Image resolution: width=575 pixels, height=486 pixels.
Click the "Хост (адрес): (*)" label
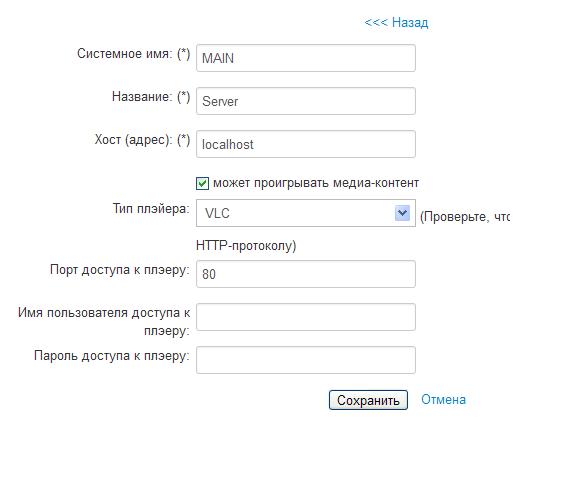click(x=142, y=140)
